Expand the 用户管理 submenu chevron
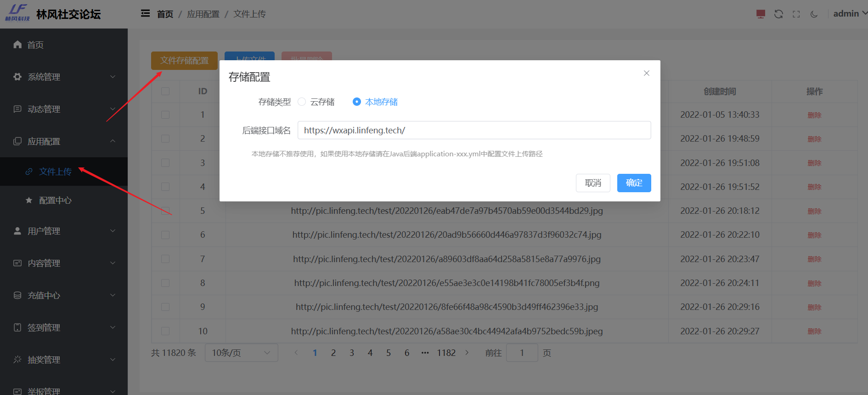The image size is (868, 395). (x=113, y=231)
